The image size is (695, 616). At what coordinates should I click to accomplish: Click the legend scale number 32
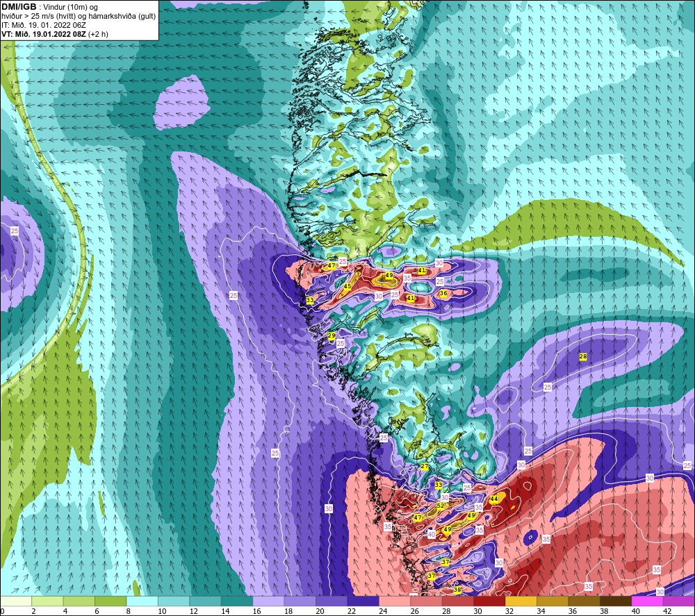tap(509, 611)
